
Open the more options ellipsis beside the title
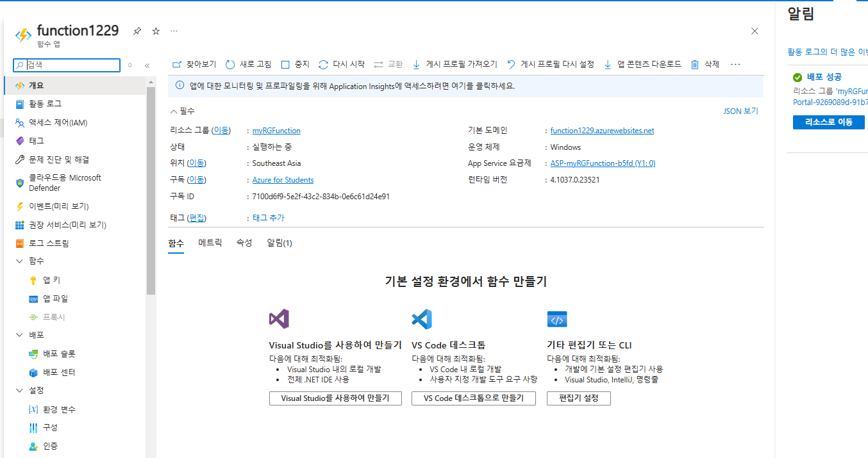(x=174, y=31)
